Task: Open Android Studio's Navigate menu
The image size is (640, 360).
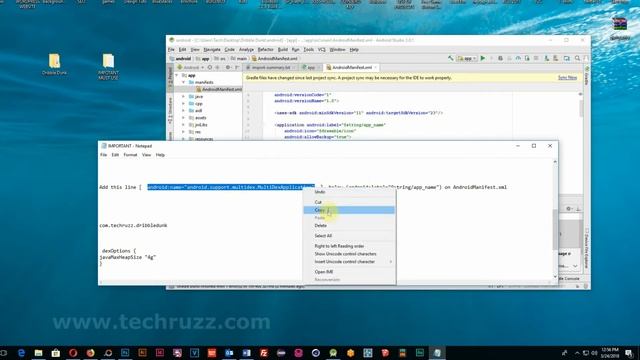Action: point(212,49)
